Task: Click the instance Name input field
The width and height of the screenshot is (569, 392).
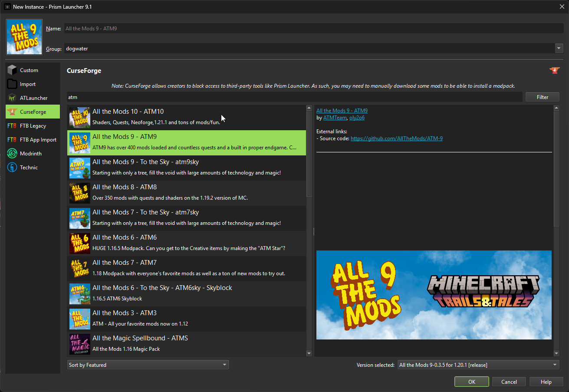Action: tap(314, 29)
